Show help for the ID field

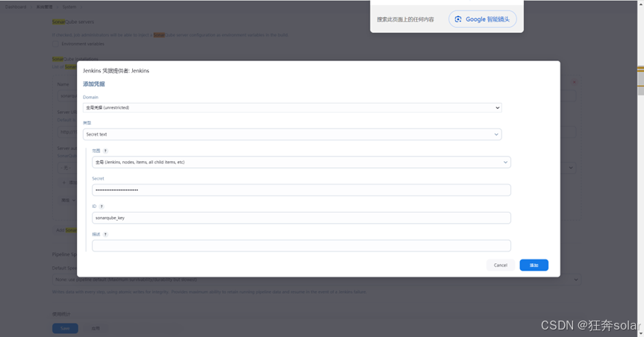coord(101,207)
